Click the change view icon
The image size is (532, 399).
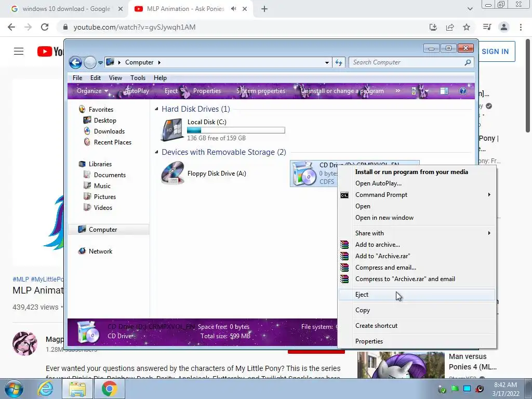414,91
